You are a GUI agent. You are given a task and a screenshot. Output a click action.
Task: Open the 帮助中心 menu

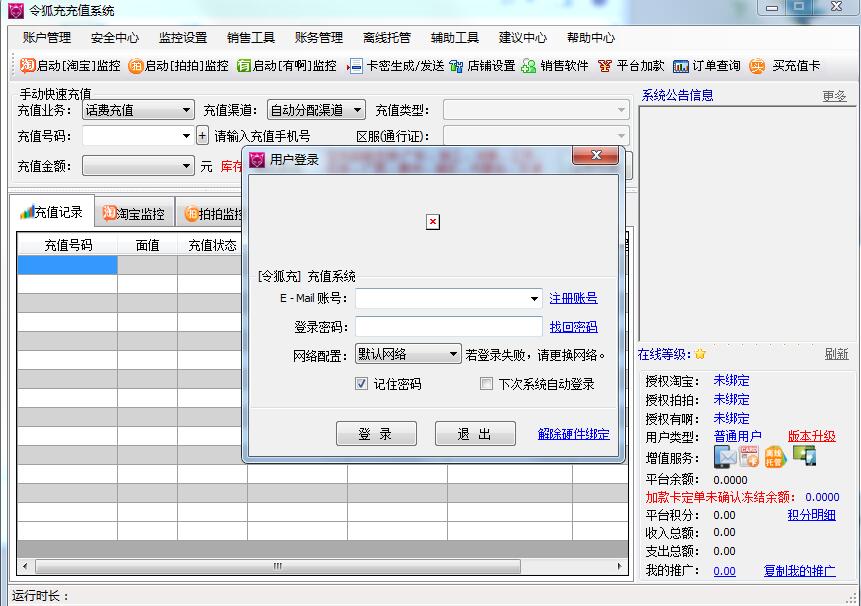point(591,37)
